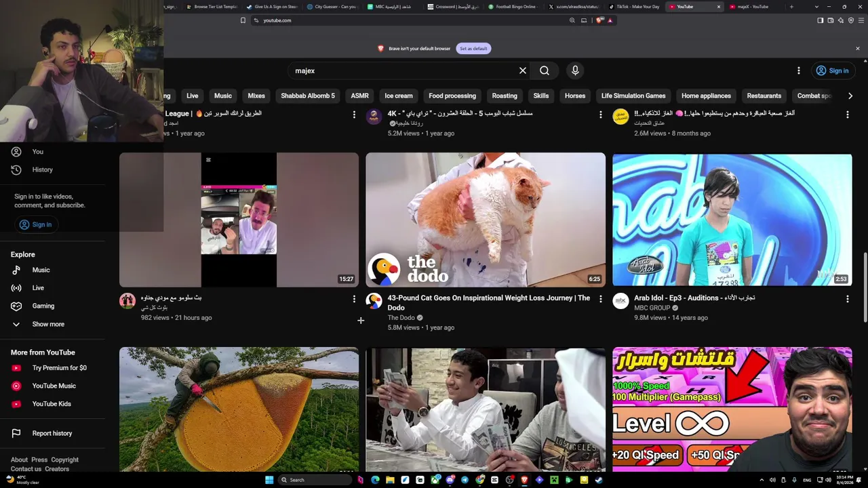This screenshot has height=488, width=868.
Task: Click the Live icon under Explore
Action: coord(16,288)
